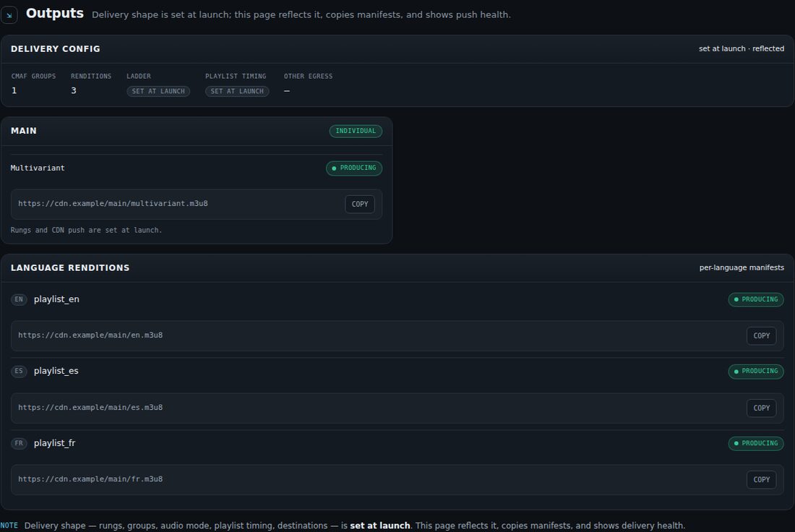Click the Multivariant label
The image size is (795, 532).
38,168
